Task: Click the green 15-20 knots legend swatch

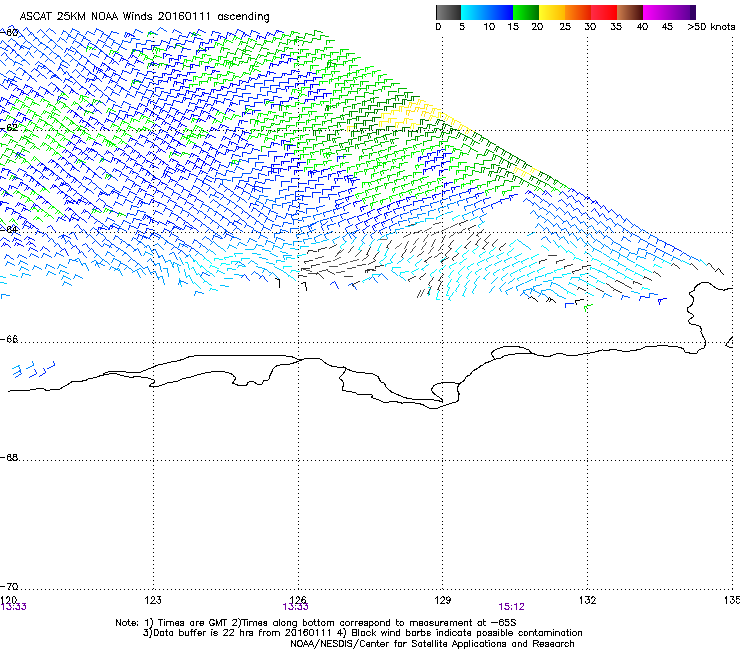Action: click(526, 12)
